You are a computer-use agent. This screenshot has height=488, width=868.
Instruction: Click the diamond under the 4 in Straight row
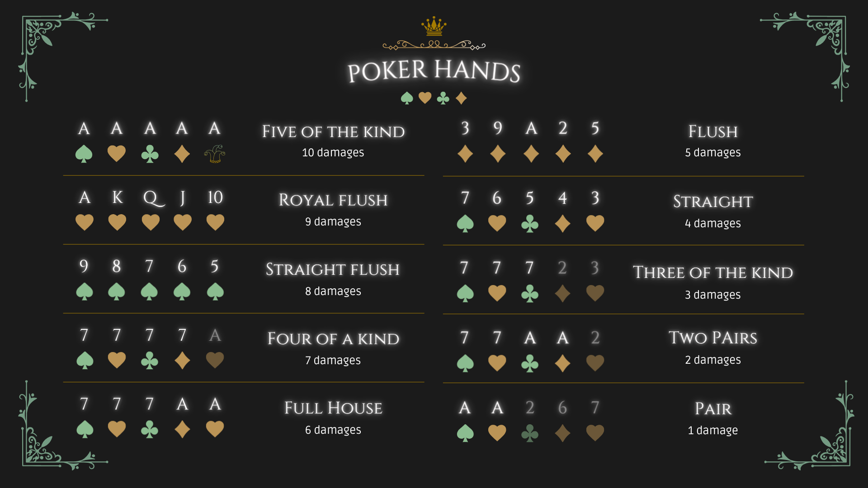(562, 224)
